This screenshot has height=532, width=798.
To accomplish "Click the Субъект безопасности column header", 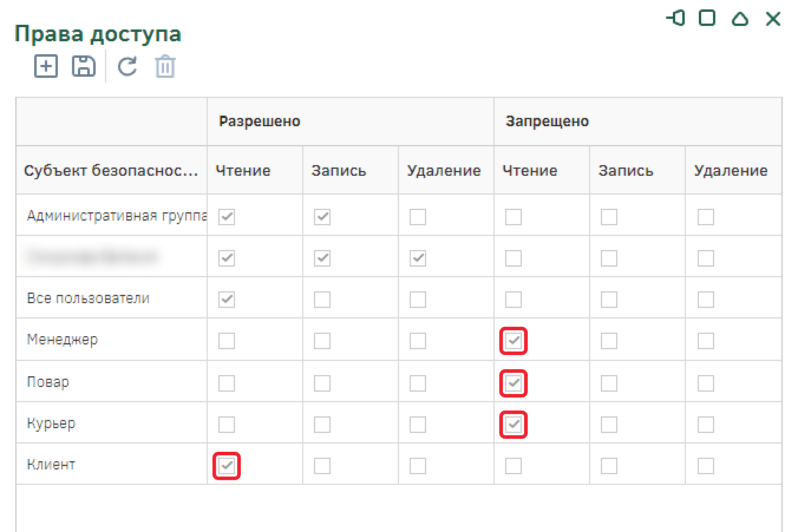I will click(x=111, y=170).
